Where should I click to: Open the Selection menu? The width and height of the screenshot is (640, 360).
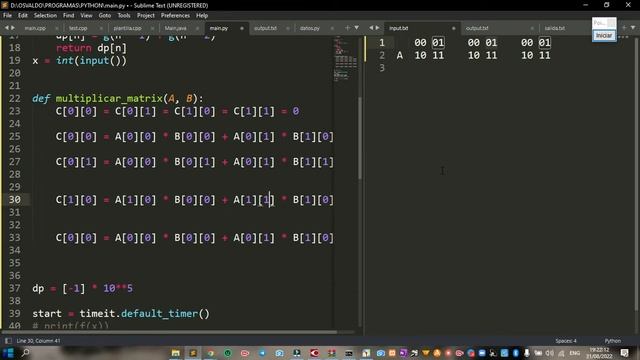tap(45, 16)
